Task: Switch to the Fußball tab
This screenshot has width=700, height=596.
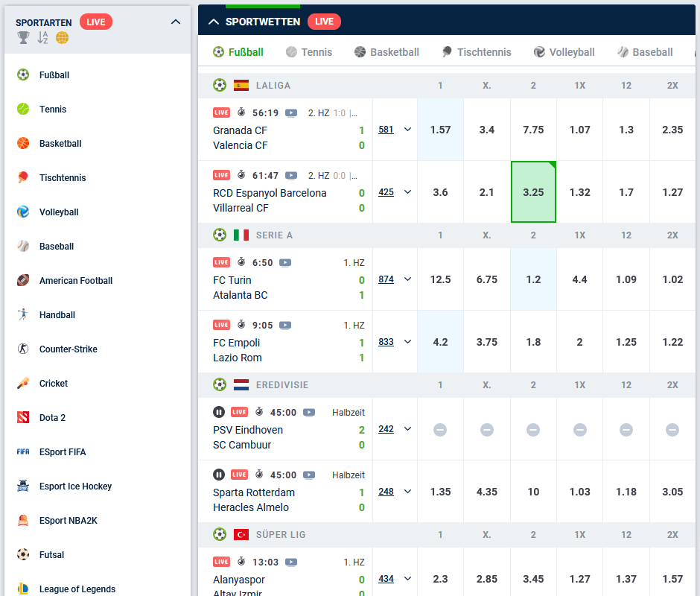Action: 238,52
